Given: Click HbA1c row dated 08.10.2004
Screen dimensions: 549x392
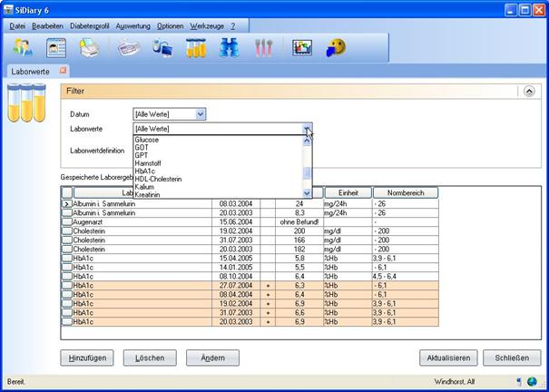Looking at the screenshot, I should click(250, 277).
